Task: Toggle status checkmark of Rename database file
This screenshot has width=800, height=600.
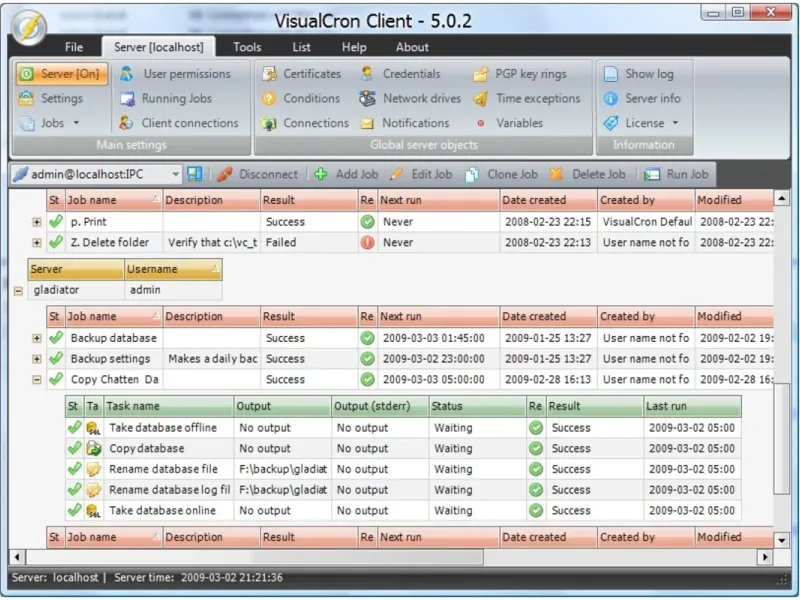Action: [74, 468]
